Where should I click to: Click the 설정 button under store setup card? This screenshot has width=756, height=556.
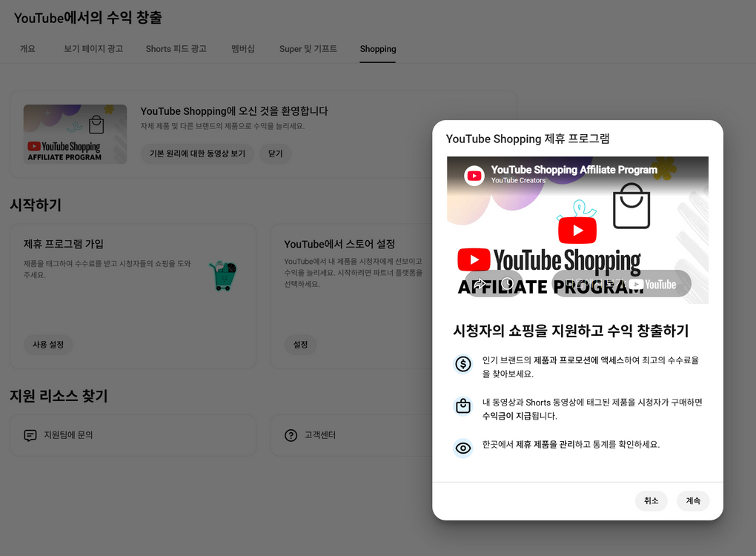300,345
